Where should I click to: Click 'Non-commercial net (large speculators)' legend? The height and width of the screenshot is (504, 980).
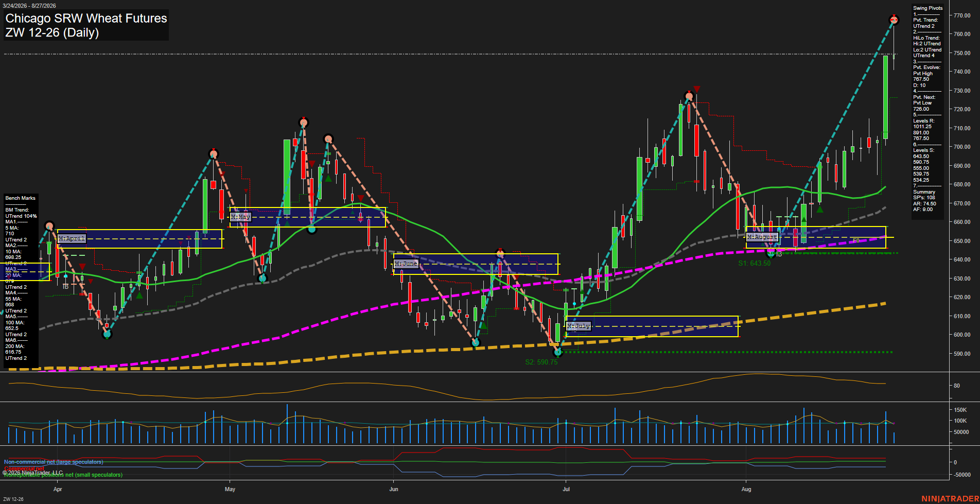tap(54, 462)
